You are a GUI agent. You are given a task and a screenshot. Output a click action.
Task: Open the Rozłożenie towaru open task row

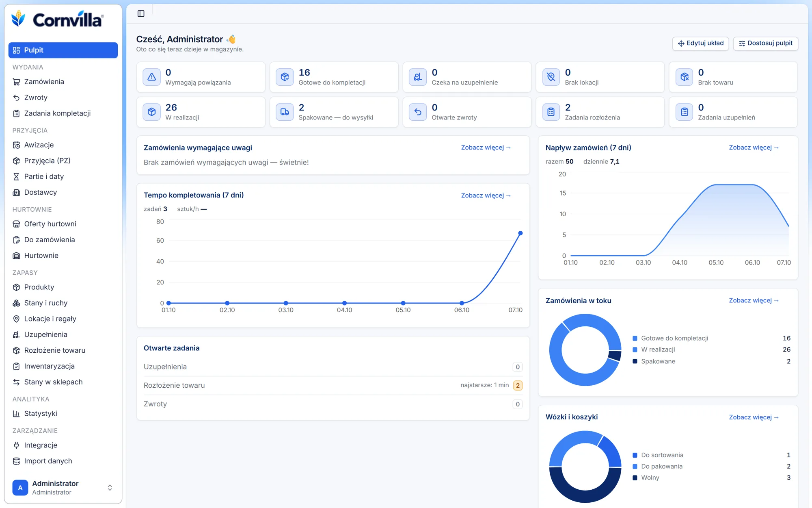coord(333,385)
